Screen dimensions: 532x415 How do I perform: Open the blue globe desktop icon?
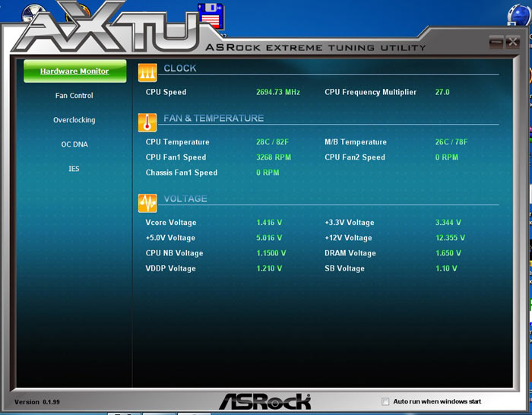pos(519,15)
